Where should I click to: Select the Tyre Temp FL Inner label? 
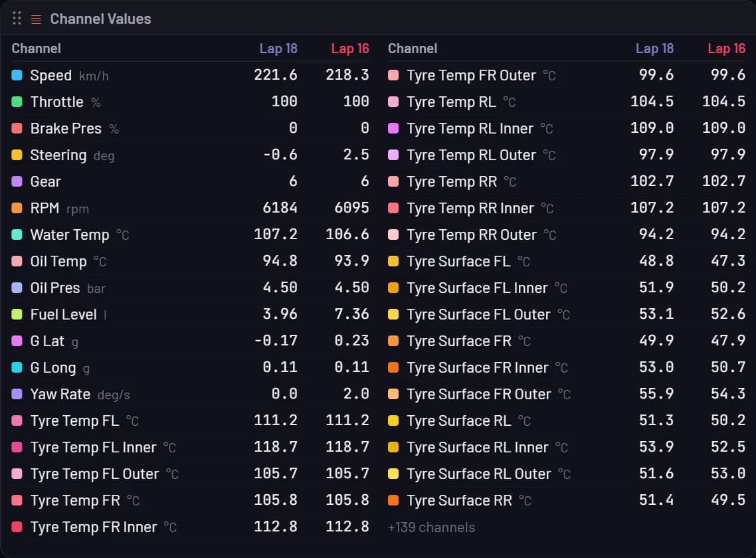(94, 447)
